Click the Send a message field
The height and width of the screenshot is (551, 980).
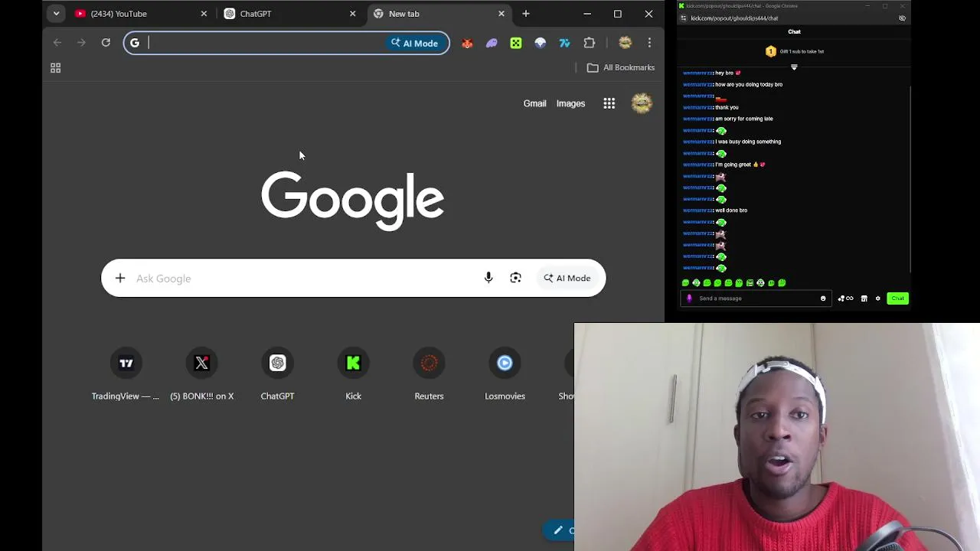pos(757,298)
